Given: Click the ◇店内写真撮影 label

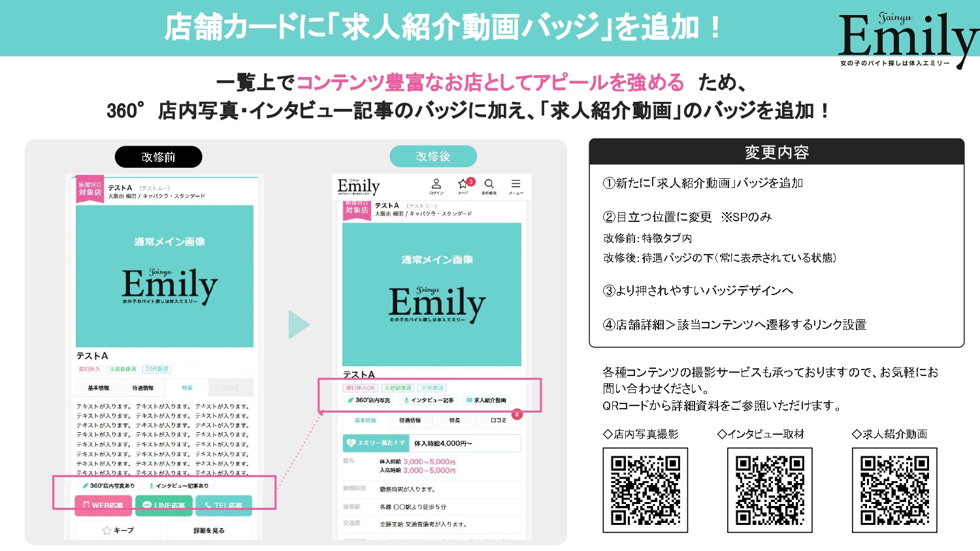Looking at the screenshot, I should click(x=641, y=434).
